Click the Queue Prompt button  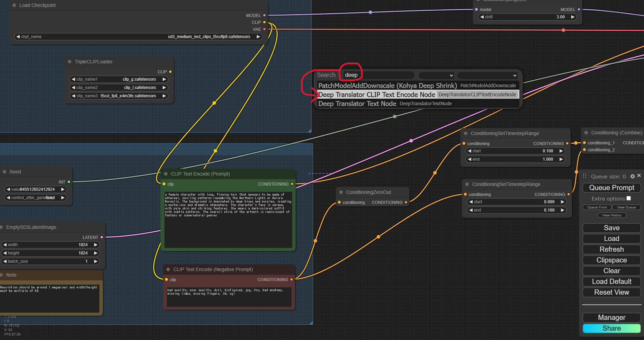pyautogui.click(x=612, y=188)
